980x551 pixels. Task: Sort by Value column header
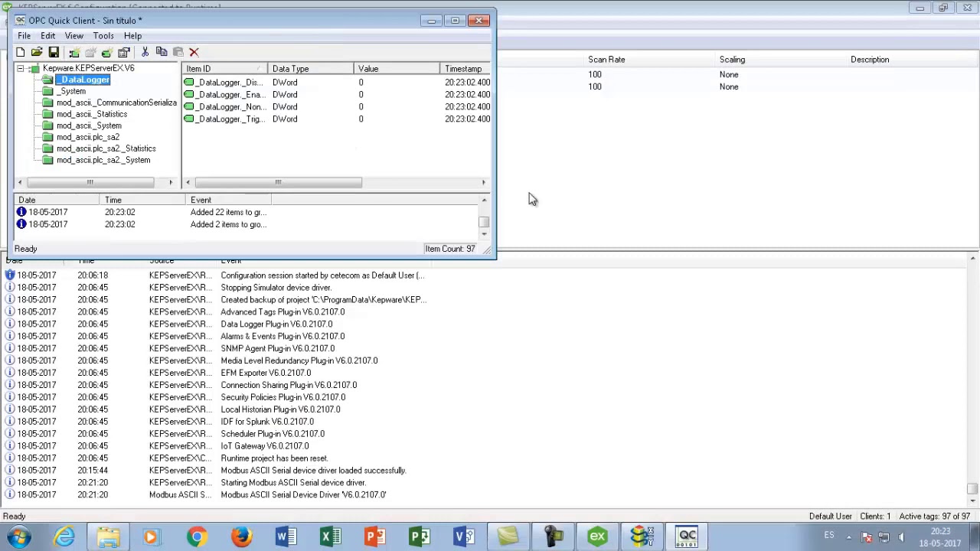pos(397,69)
